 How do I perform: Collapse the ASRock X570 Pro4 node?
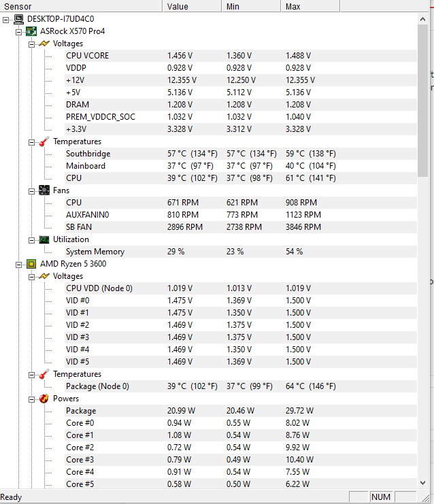click(18, 32)
